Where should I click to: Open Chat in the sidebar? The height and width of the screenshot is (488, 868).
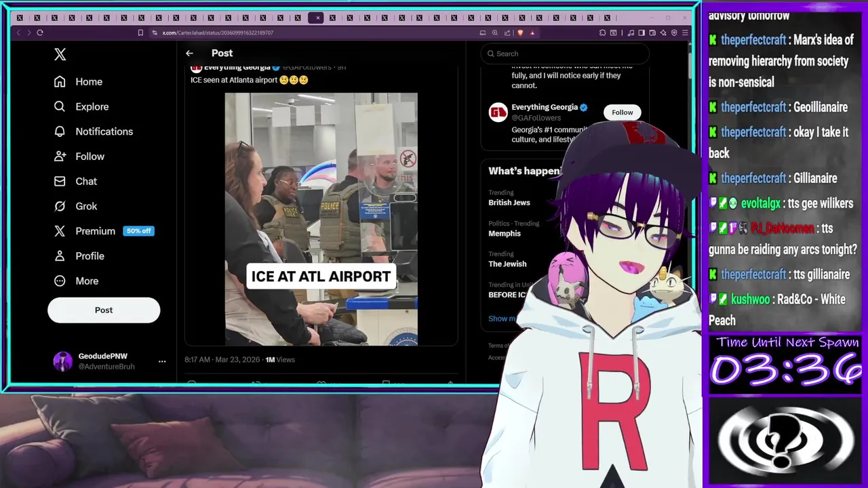point(76,182)
